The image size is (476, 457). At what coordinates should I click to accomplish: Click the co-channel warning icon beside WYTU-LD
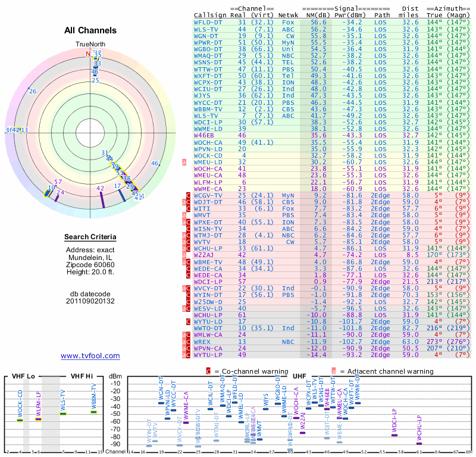[189, 321]
